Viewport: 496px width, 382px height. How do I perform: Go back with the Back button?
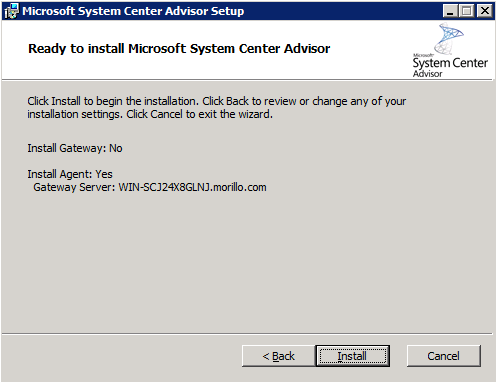(x=278, y=356)
